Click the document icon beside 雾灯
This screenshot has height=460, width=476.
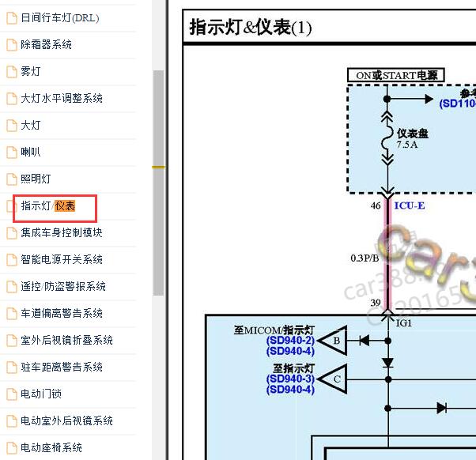[12, 72]
